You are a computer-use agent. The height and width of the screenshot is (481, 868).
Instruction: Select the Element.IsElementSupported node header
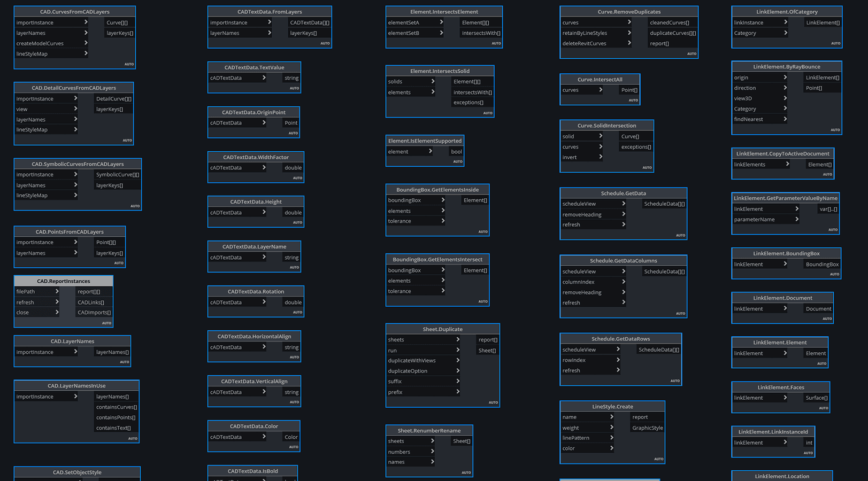tap(425, 141)
